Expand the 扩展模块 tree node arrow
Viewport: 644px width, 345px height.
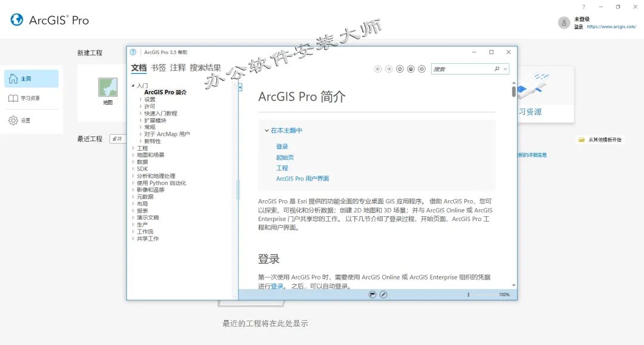[141, 120]
